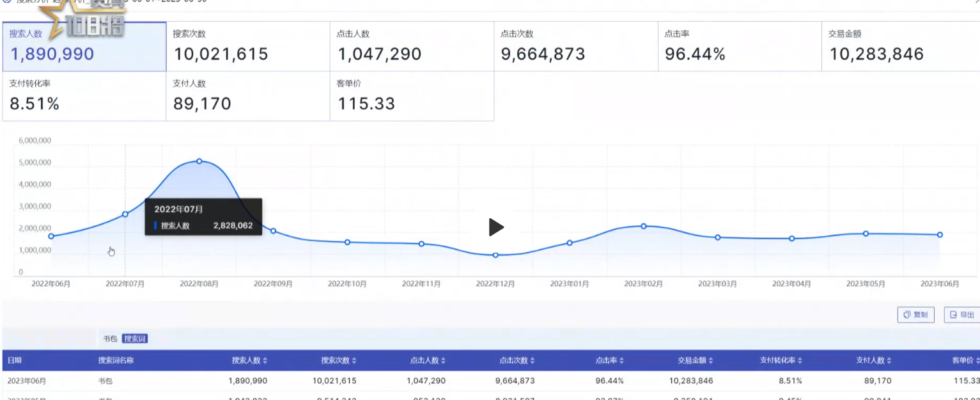Sort table by 点击次数 column arrows
The height and width of the screenshot is (400, 980).
point(533,361)
